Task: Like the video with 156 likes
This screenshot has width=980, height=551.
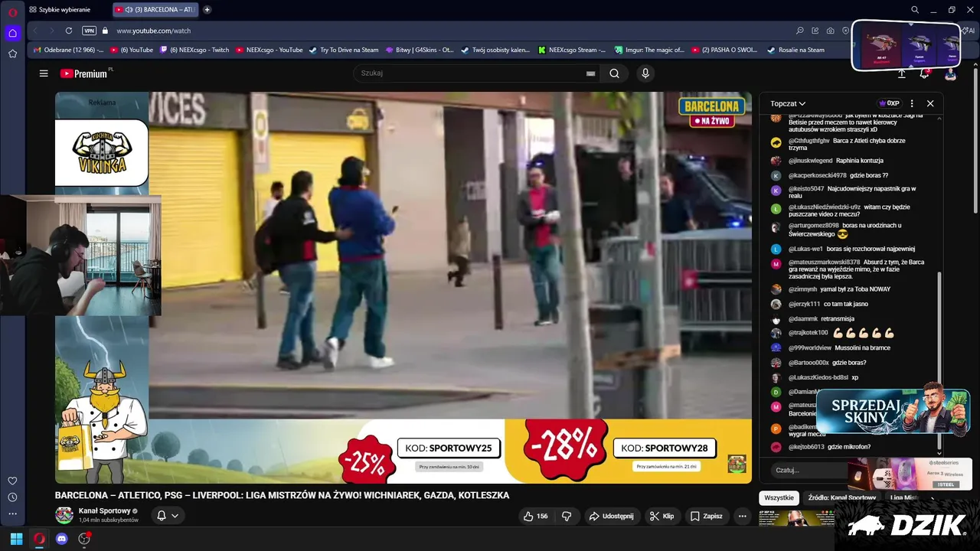Action: pos(536,516)
